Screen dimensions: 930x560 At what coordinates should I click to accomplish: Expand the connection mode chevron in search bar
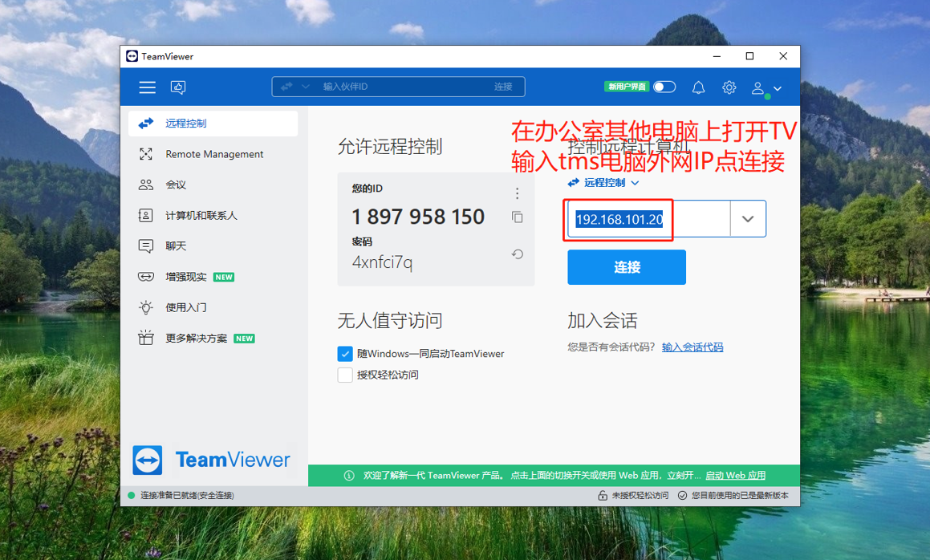(x=306, y=87)
